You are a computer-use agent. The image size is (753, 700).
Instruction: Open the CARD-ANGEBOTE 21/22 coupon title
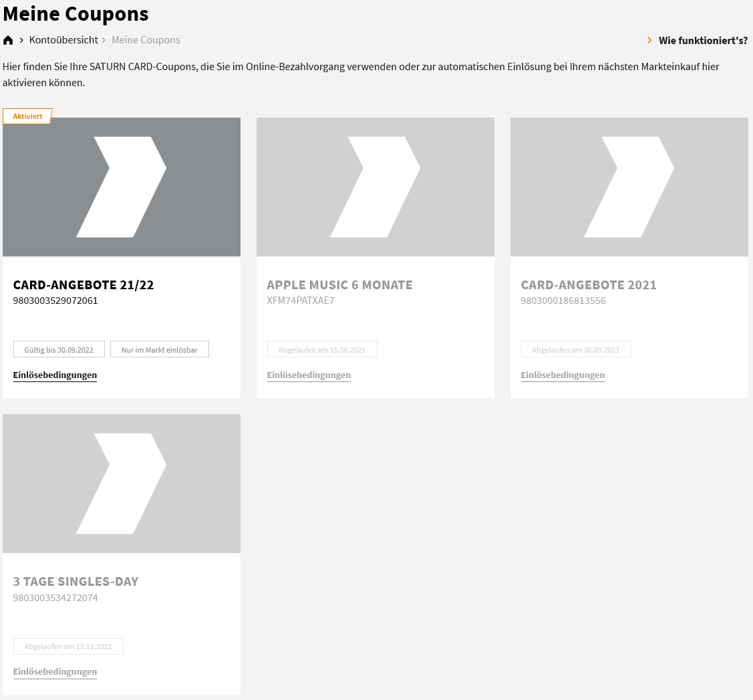[x=84, y=285]
